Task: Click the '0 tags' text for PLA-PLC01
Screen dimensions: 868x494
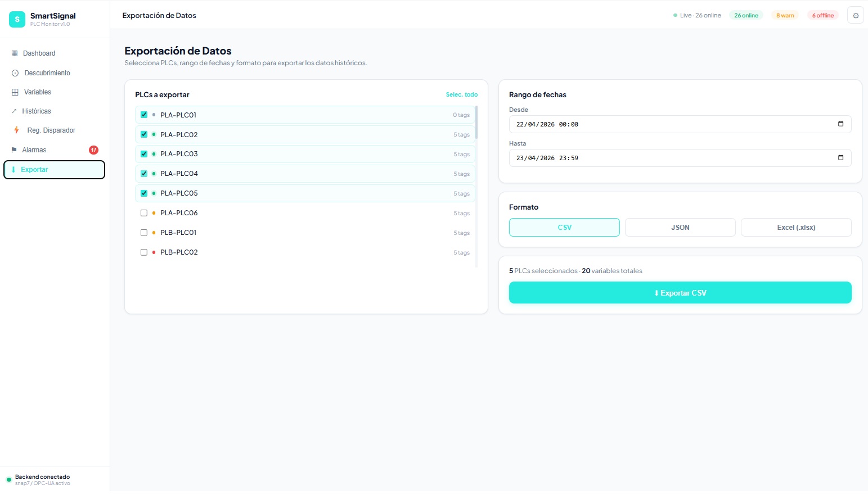Action: click(x=461, y=115)
